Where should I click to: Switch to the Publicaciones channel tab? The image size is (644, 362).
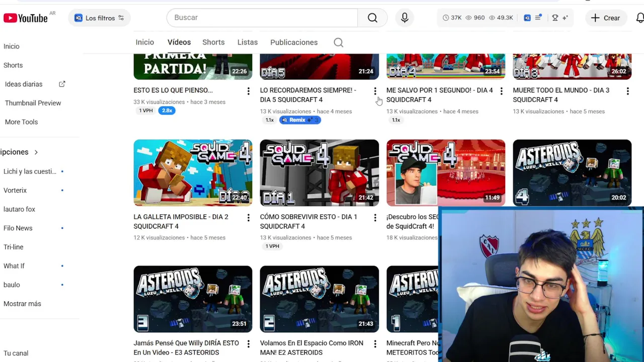pos(294,42)
